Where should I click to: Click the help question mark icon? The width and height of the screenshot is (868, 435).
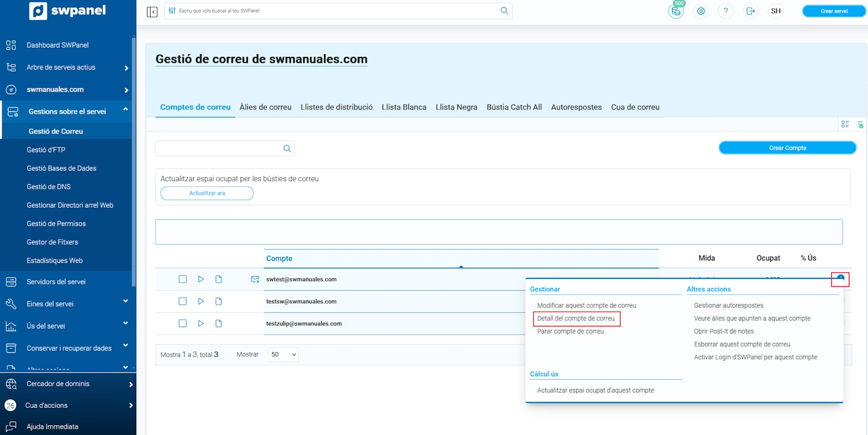pyautogui.click(x=725, y=11)
